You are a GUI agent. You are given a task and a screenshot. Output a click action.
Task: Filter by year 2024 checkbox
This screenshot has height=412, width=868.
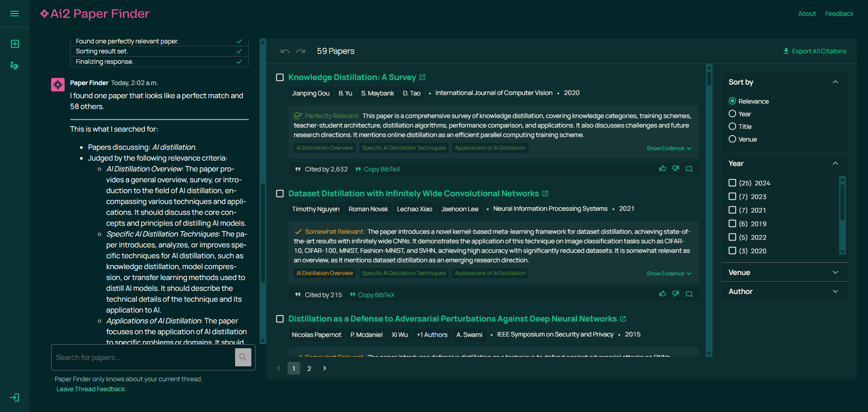tap(732, 183)
